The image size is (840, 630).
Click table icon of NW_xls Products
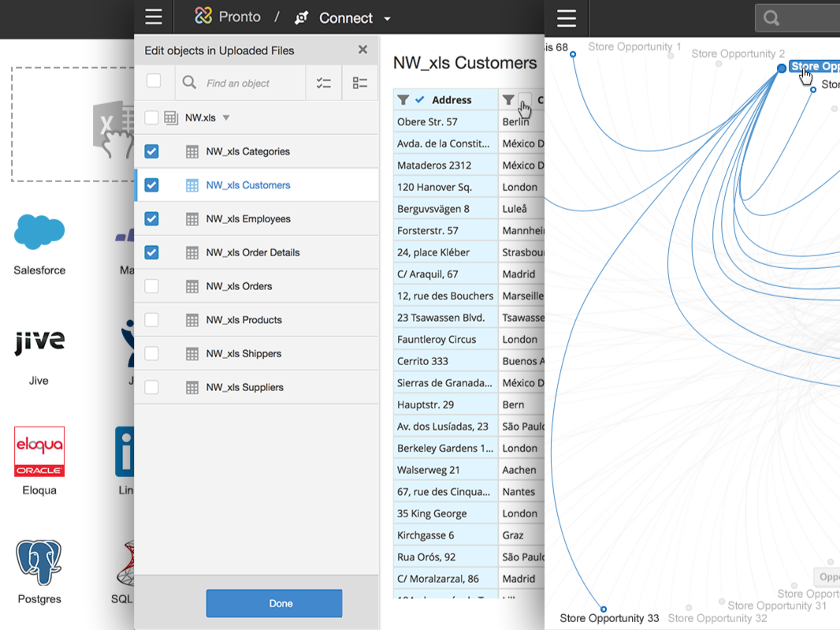(192, 321)
